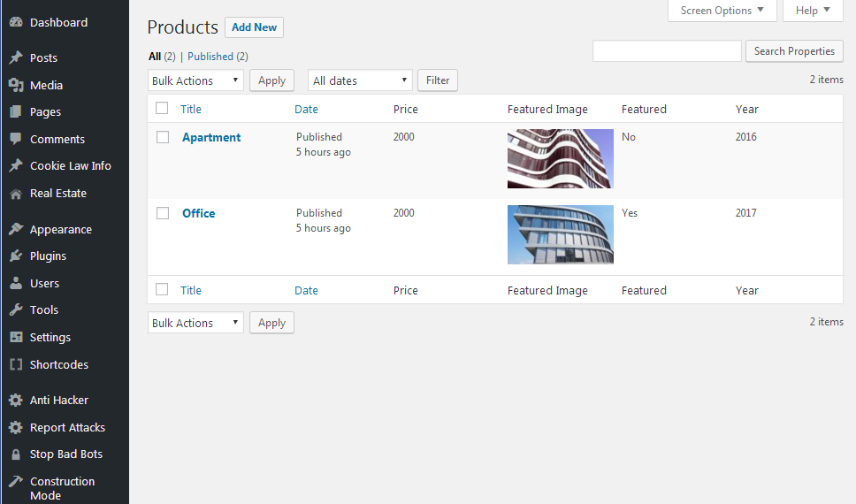Viewport: 856px width, 504px height.
Task: Click the Anti Hacker gear icon
Action: coord(16,401)
